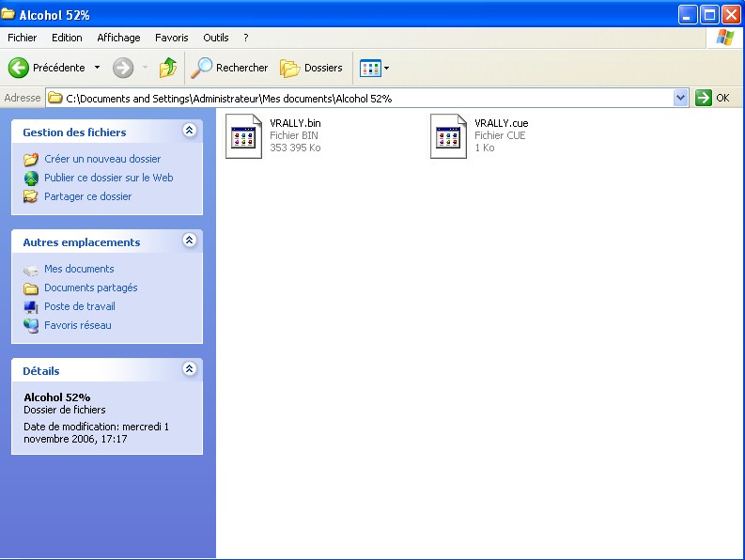Minimize the Alcohol 52% window
This screenshot has width=745, height=560.
click(x=687, y=15)
